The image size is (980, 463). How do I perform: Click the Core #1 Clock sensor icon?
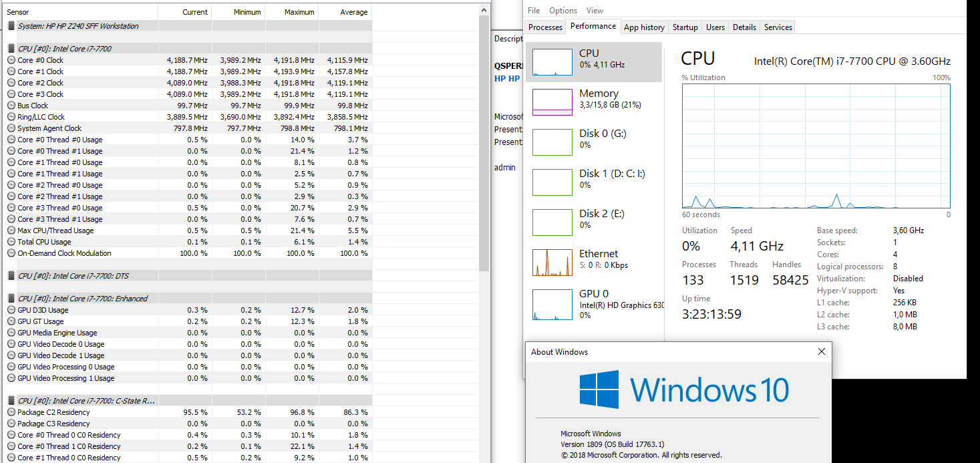(11, 71)
